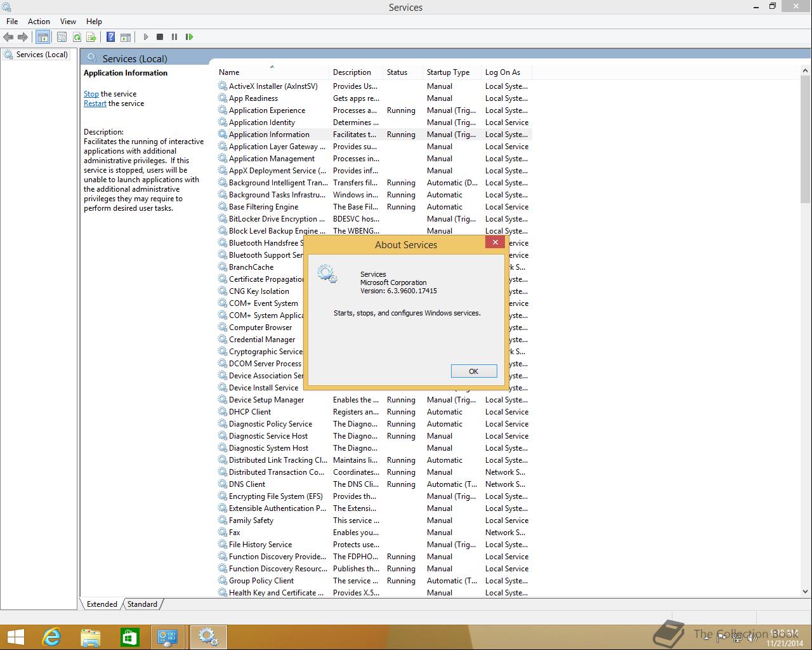The width and height of the screenshot is (812, 650).
Task: Click the services list scrollbar down arrow
Action: 806,592
